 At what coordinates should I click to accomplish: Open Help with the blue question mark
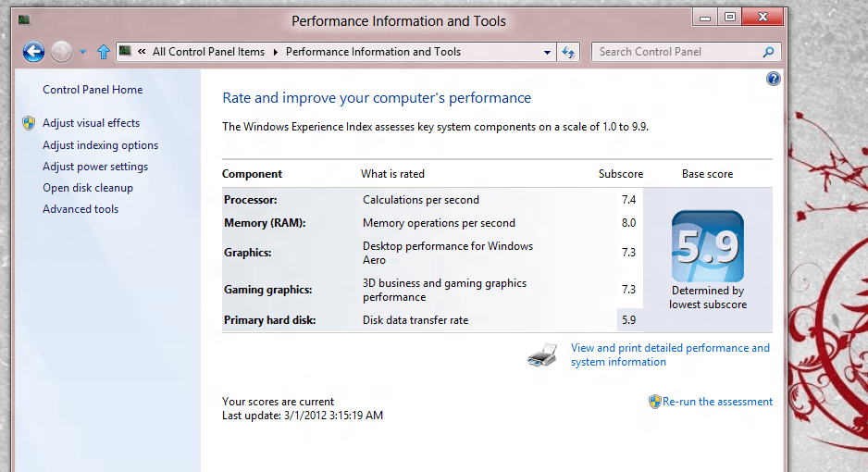point(774,79)
